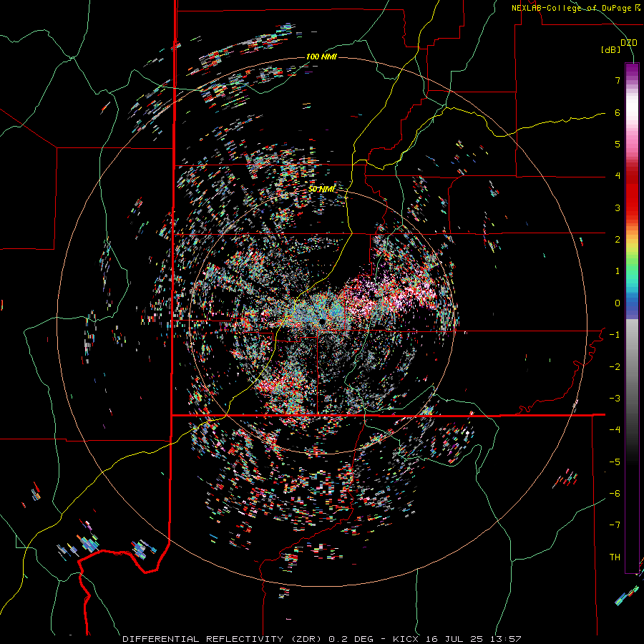Select the -7 dB scale value
This screenshot has width=644, height=644.
tap(615, 525)
